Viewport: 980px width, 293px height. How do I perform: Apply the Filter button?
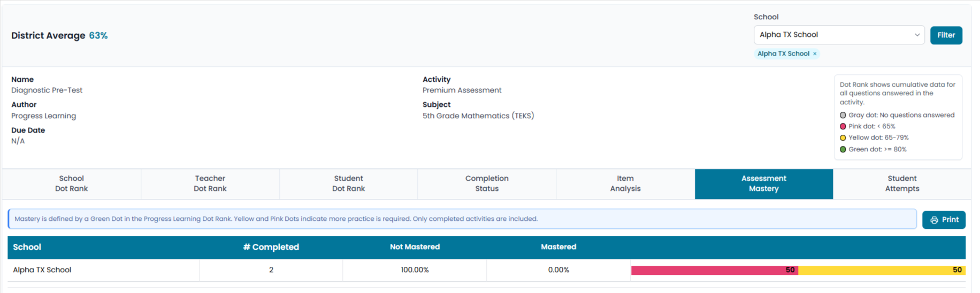coord(946,35)
